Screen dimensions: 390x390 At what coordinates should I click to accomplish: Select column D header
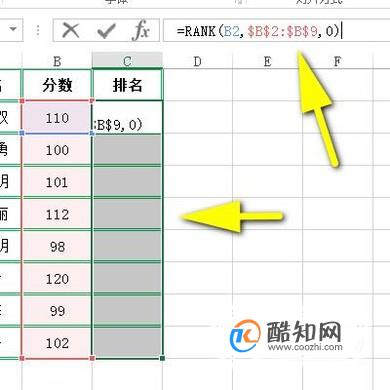point(197,61)
